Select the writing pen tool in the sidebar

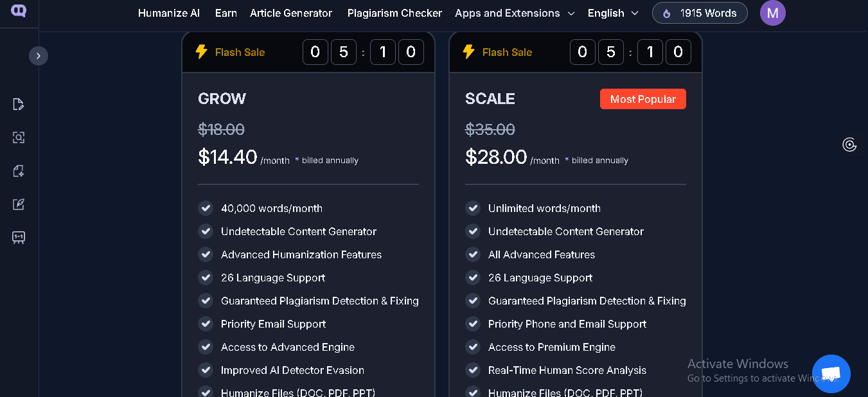click(19, 204)
